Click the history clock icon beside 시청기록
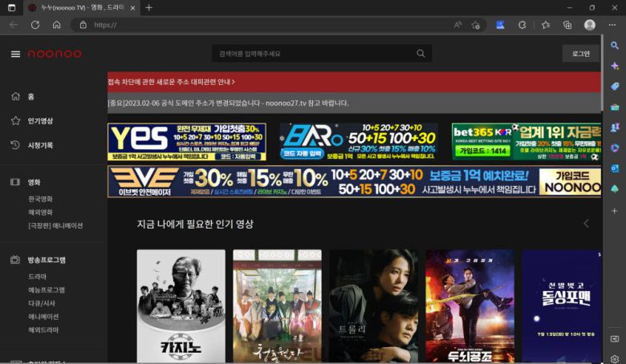The height and width of the screenshot is (364, 626). click(x=15, y=145)
